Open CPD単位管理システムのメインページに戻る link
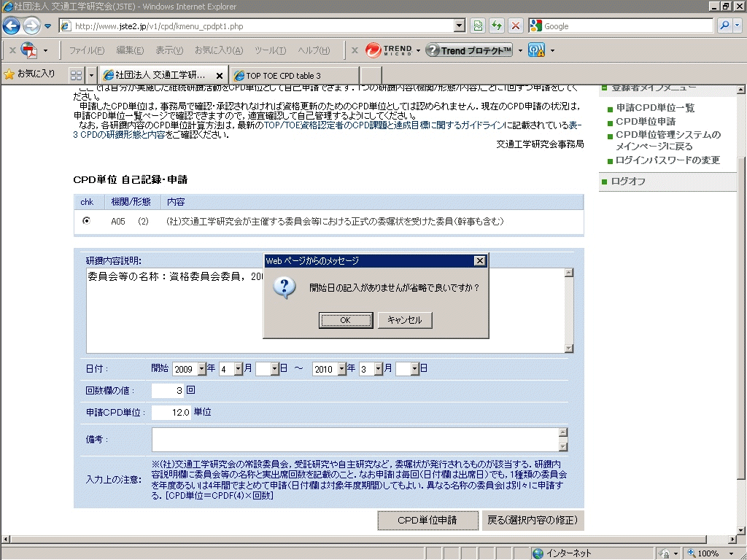Image resolution: width=747 pixels, height=560 pixels. tap(668, 141)
